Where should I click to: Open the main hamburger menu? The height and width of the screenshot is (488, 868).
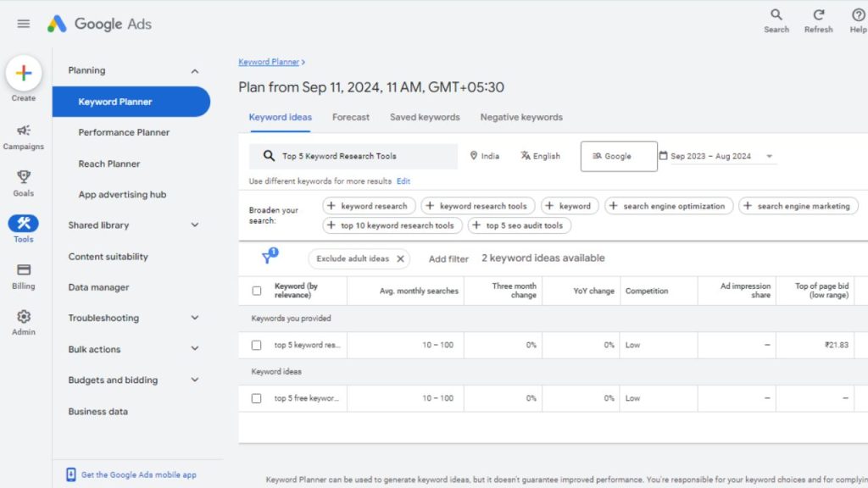click(24, 24)
